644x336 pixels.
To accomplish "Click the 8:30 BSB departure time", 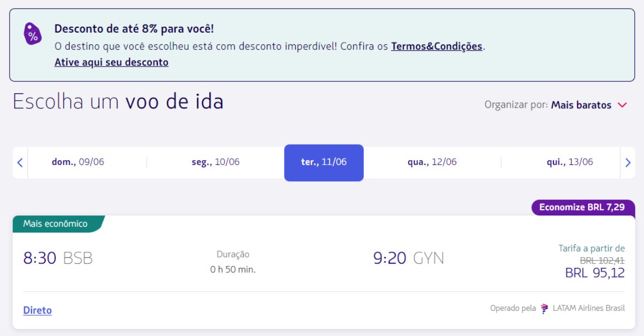I will (x=58, y=258).
